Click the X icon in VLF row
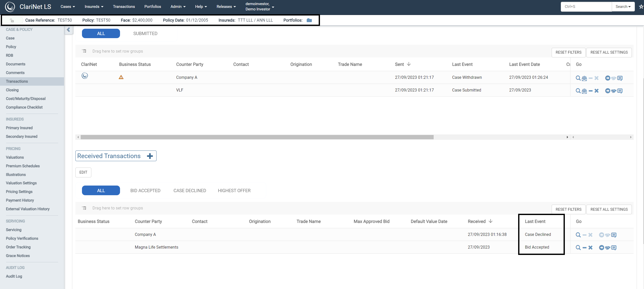Viewport: 644px width, 289px height. (597, 91)
